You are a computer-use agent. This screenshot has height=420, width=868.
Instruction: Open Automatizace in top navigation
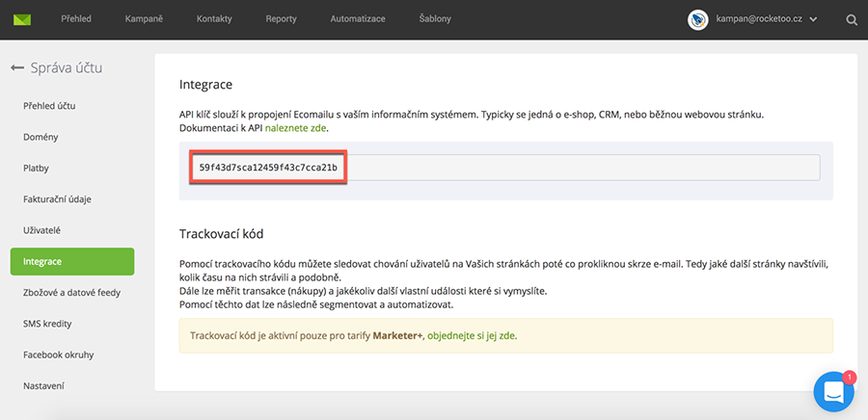tap(358, 19)
